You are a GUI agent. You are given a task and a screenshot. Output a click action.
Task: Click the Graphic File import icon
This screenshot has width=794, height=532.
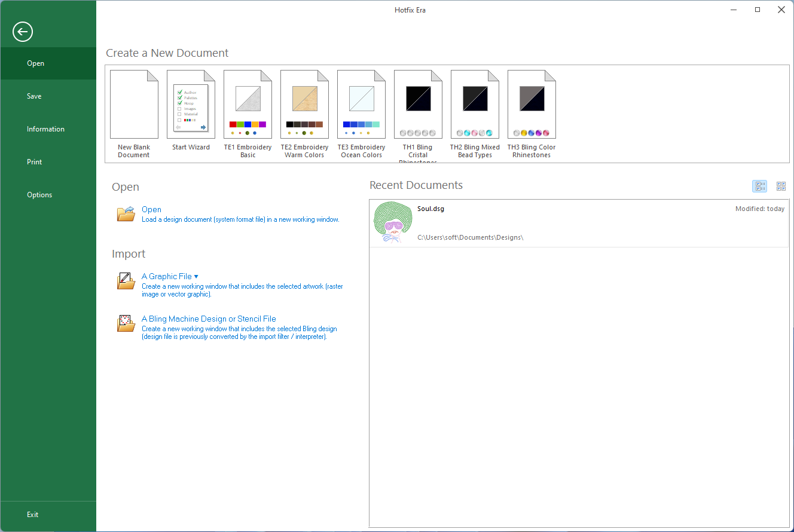tap(126, 281)
